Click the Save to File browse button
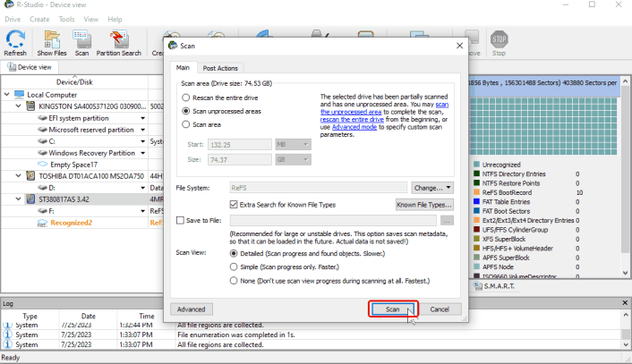 coord(447,220)
